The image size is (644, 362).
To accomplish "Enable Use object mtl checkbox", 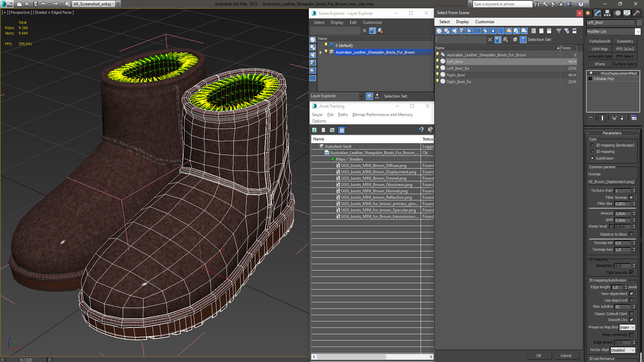I will 631,300.
